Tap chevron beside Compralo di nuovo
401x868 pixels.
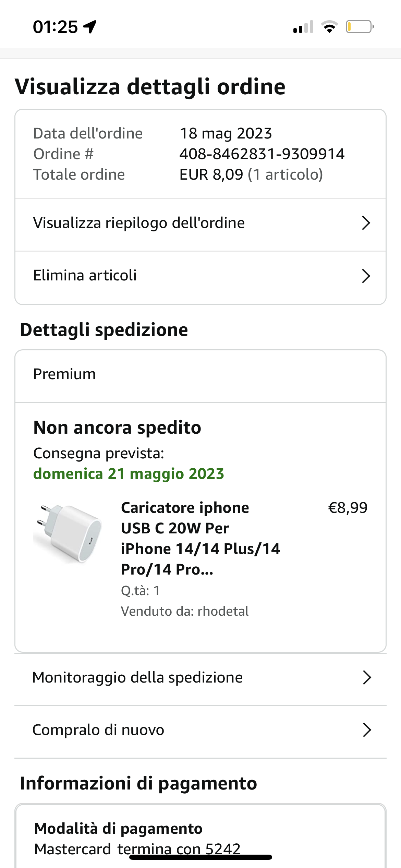[367, 730]
